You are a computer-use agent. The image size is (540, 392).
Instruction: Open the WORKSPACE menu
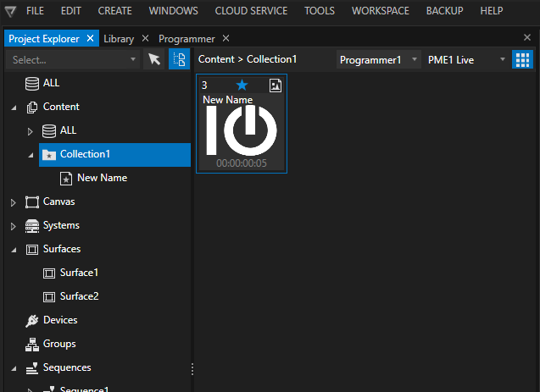click(x=380, y=11)
